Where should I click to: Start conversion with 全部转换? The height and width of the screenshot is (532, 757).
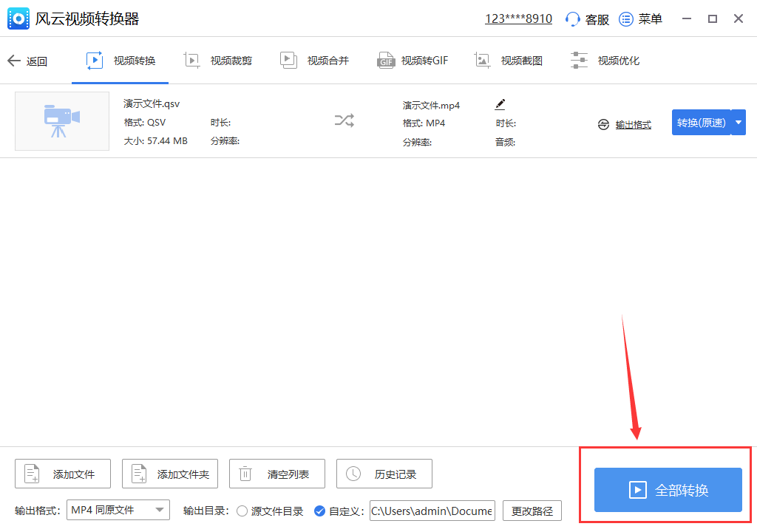[x=668, y=490]
